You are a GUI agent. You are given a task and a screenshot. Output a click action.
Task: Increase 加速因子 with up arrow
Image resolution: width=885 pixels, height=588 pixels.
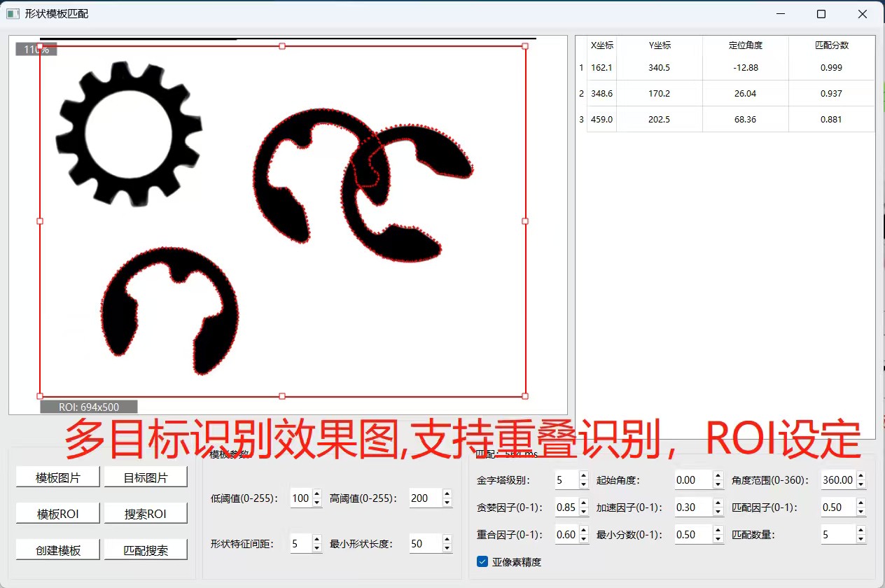pos(718,503)
